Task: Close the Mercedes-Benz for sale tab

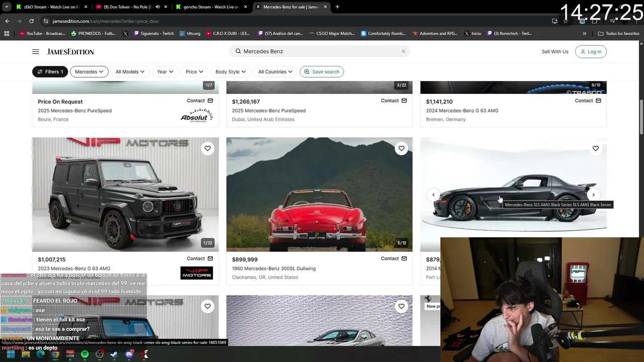Action: click(325, 7)
